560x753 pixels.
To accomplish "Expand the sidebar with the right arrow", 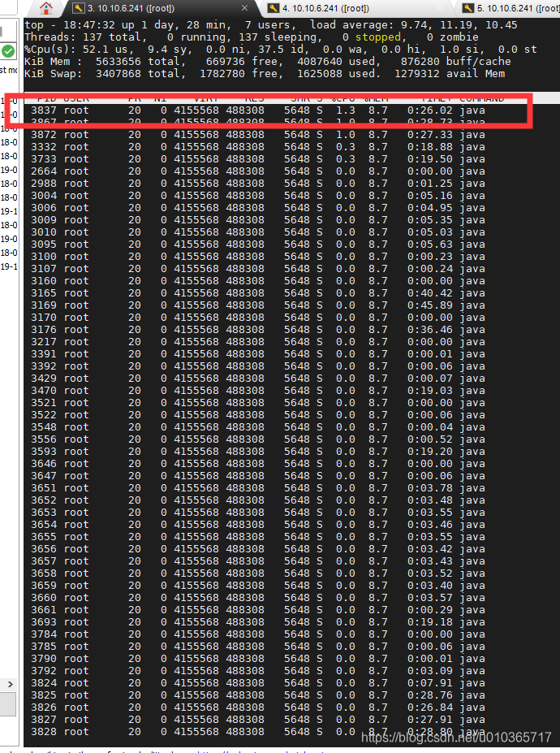I will coord(10,684).
